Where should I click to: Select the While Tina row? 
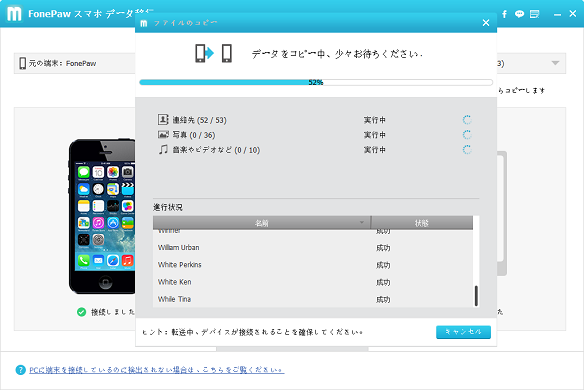[313, 299]
